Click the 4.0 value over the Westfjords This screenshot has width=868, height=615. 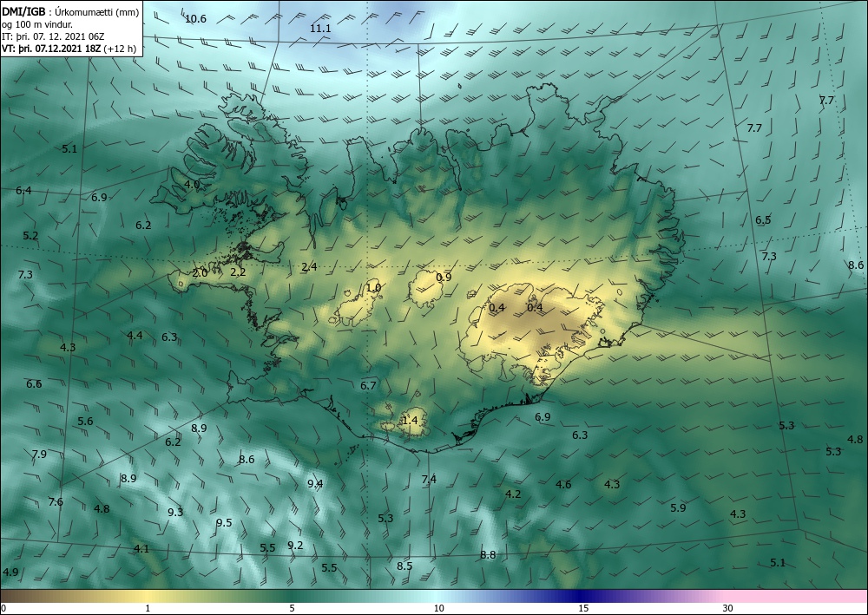click(192, 184)
